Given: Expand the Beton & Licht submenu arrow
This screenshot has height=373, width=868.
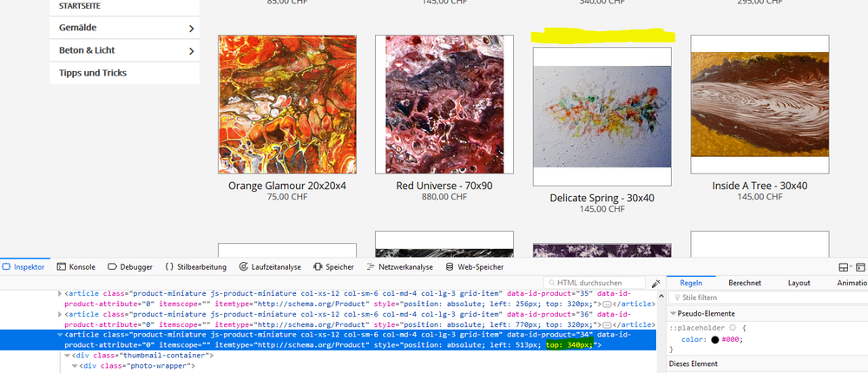Looking at the screenshot, I should point(191,51).
